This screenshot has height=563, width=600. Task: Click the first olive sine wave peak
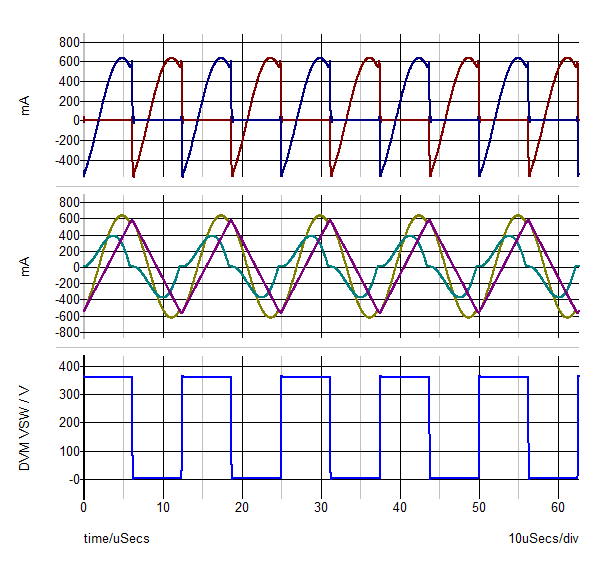[121, 215]
